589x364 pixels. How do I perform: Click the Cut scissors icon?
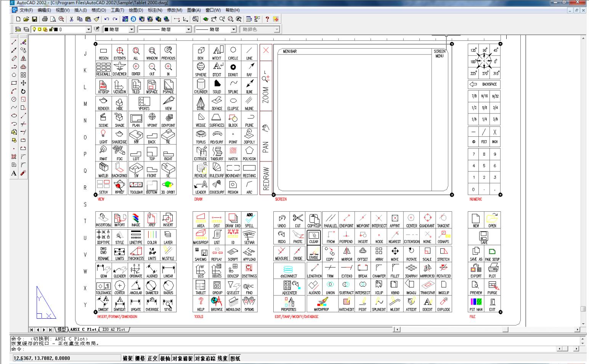click(71, 19)
